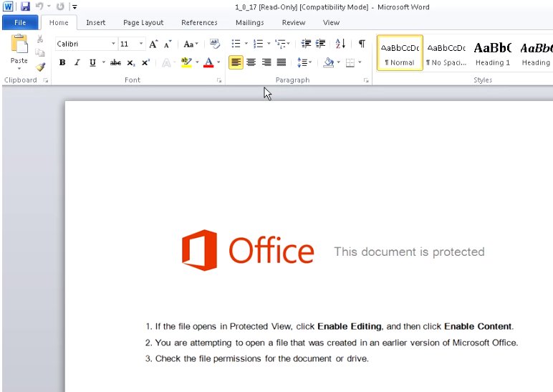Click the Borders grid icon
Image resolution: width=553 pixels, height=392 pixels.
[x=350, y=63]
